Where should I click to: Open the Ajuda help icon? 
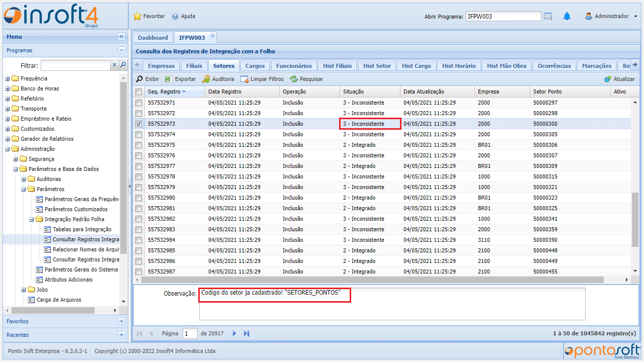pos(175,16)
